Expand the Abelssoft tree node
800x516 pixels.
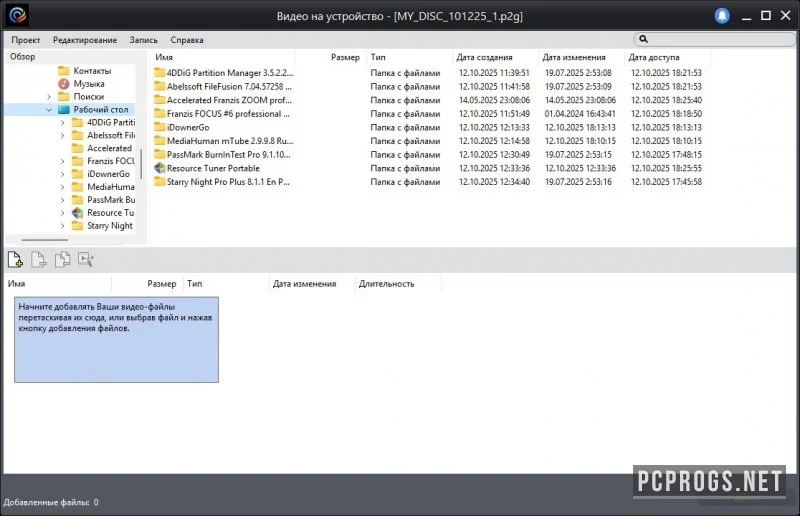[63, 135]
